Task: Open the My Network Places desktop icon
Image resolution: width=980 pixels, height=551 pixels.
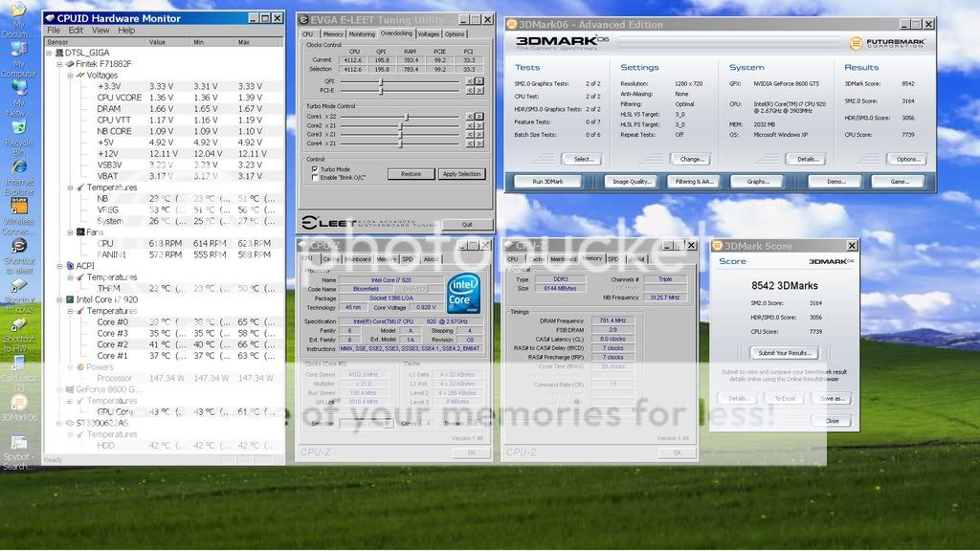Action: point(19,87)
